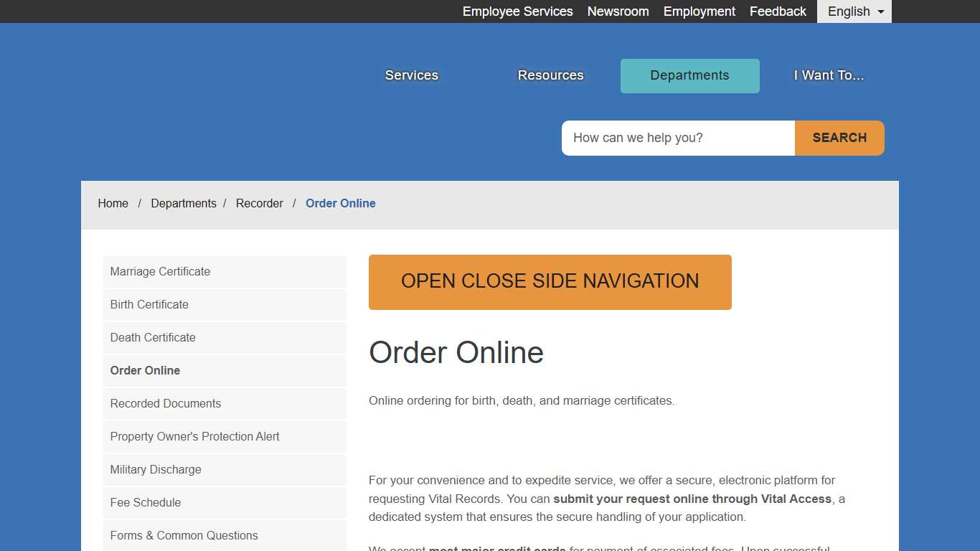Click the SEARCH button
The height and width of the screenshot is (551, 980).
coord(839,138)
